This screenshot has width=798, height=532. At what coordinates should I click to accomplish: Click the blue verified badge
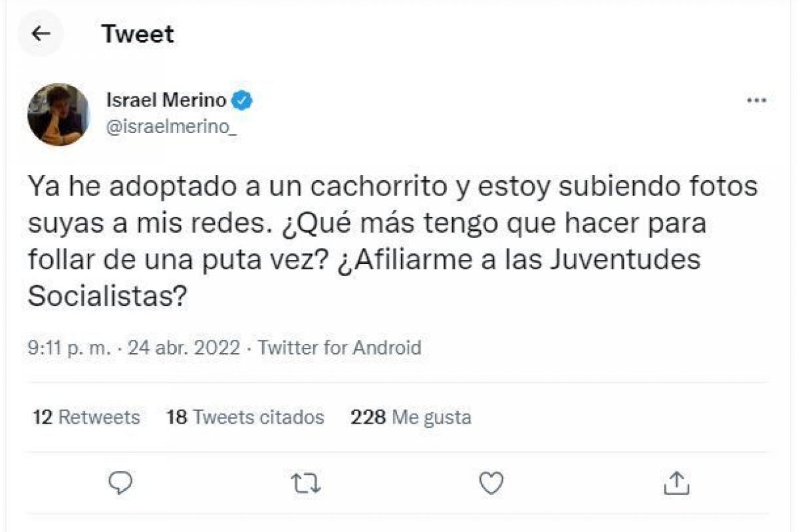coord(242,100)
